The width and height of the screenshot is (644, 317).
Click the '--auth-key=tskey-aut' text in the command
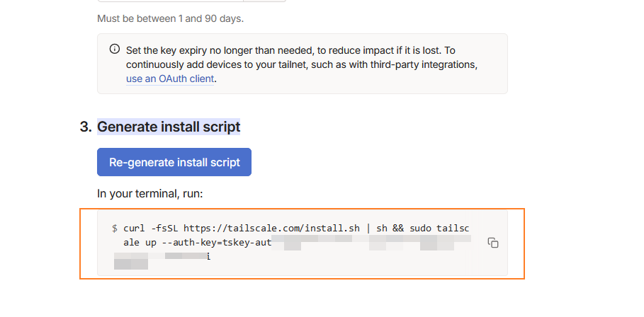216,243
